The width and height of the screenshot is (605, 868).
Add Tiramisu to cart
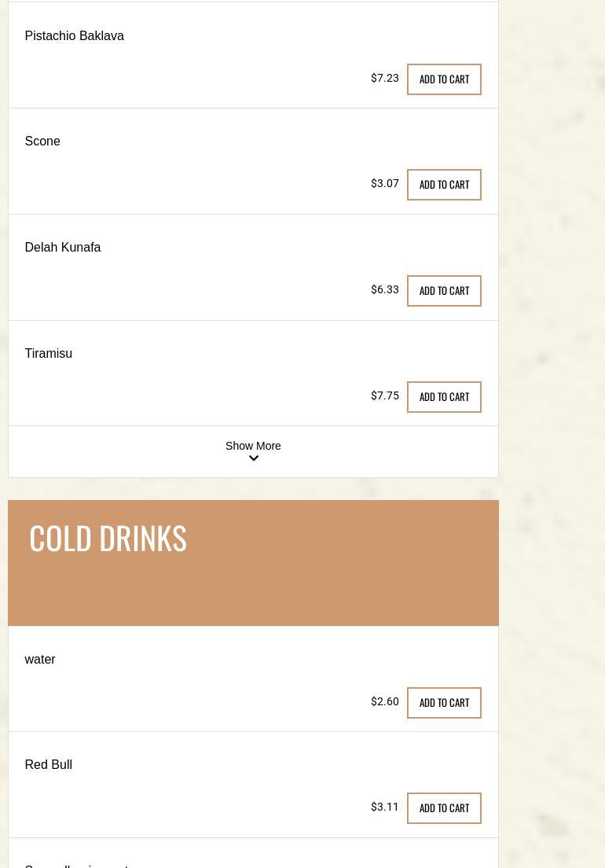444,397
